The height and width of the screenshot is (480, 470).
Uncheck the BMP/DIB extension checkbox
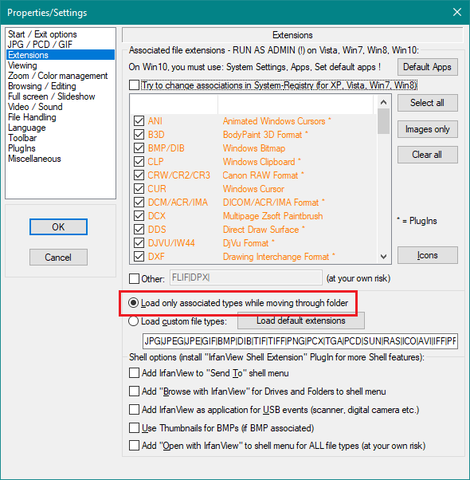(x=139, y=148)
